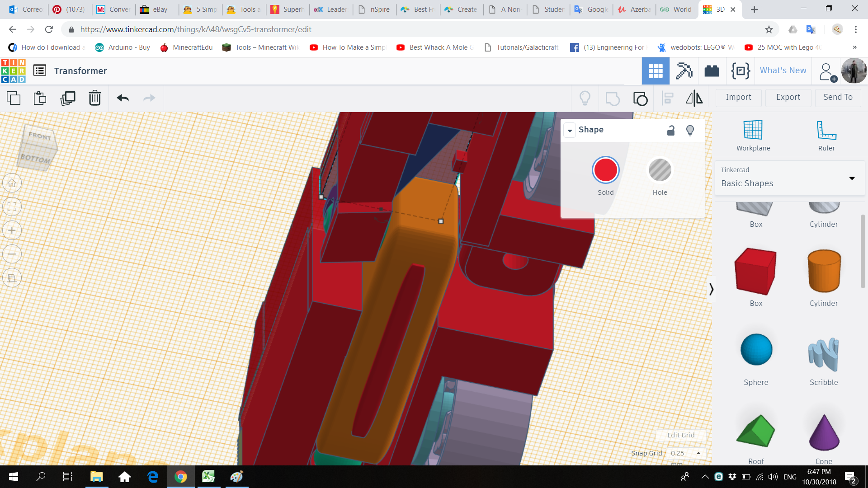Set the shape to Hole
This screenshot has height=488, width=868.
pyautogui.click(x=660, y=170)
